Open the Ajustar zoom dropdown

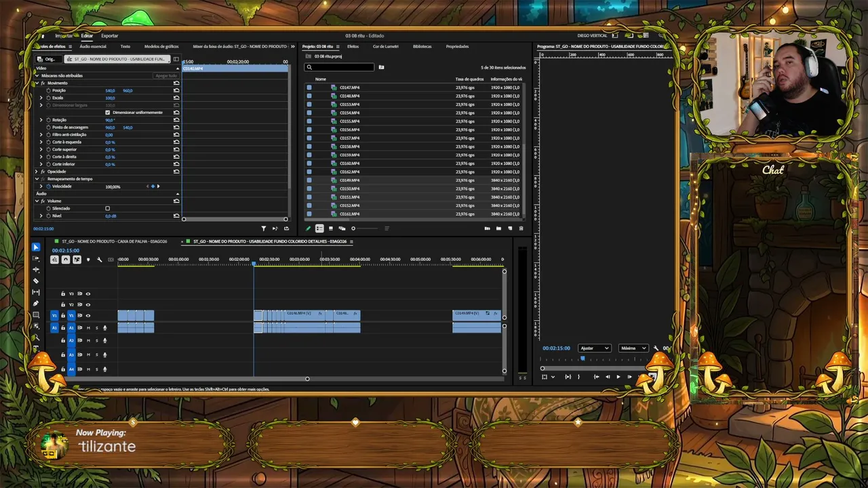595,348
